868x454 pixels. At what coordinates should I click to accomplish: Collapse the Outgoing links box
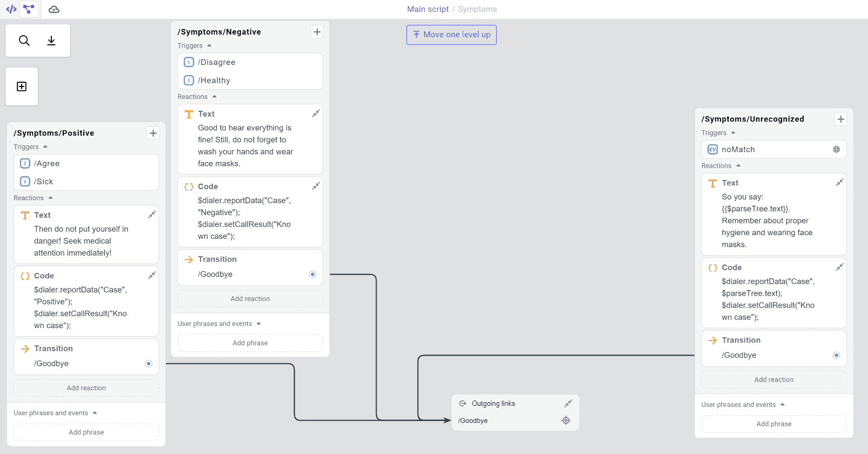(x=568, y=403)
